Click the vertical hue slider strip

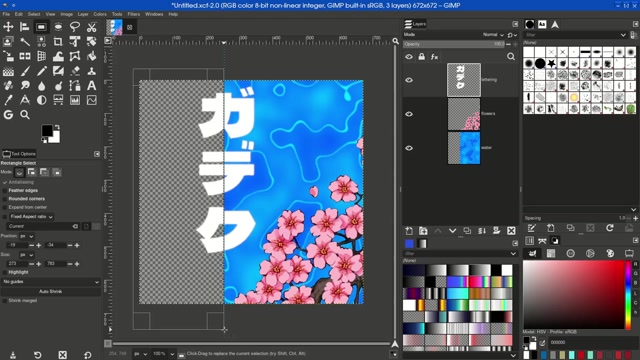pos(628,295)
